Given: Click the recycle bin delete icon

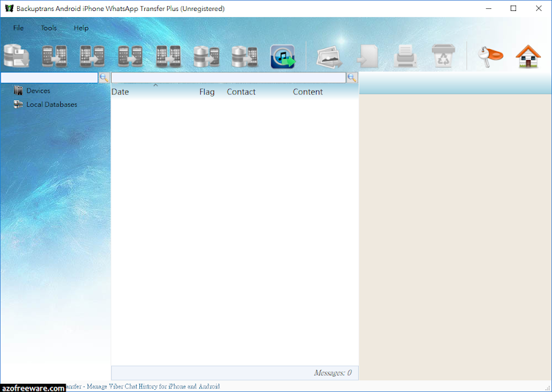Looking at the screenshot, I should [x=443, y=55].
